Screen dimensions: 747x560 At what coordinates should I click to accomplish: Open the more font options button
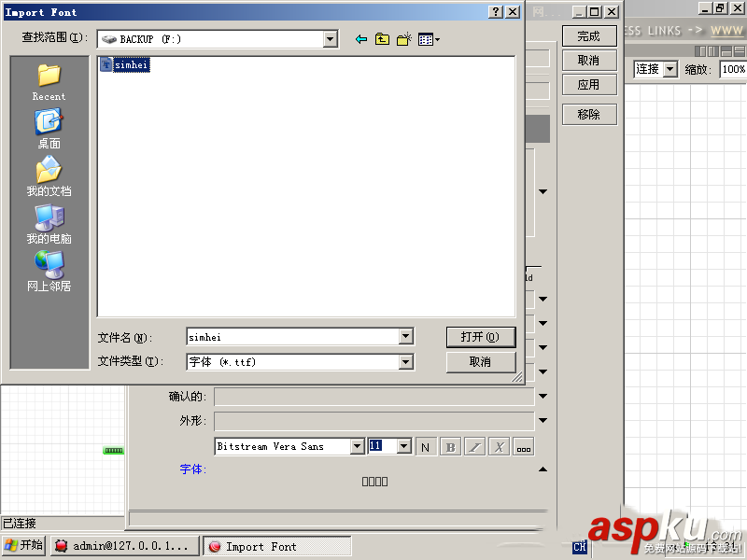524,447
